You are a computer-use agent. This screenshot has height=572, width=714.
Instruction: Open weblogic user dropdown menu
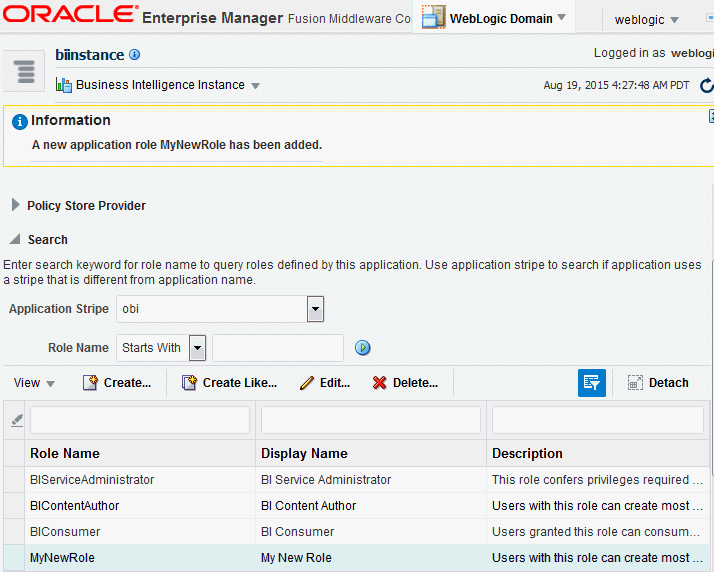tap(674, 20)
